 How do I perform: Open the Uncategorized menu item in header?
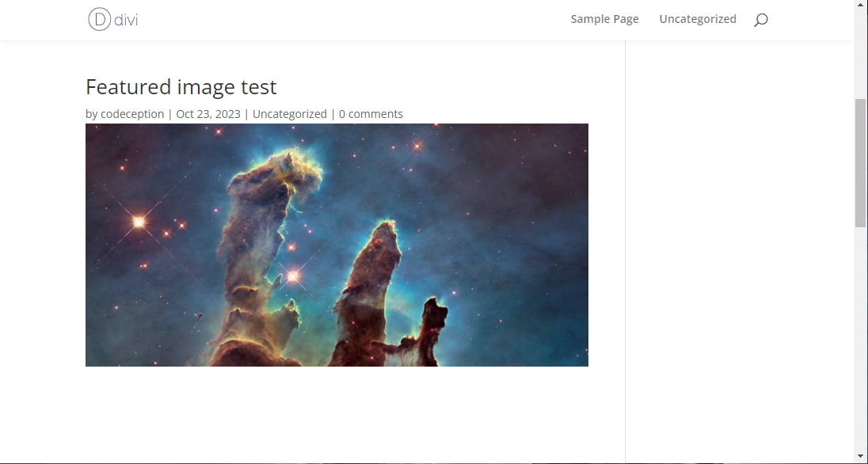(698, 19)
